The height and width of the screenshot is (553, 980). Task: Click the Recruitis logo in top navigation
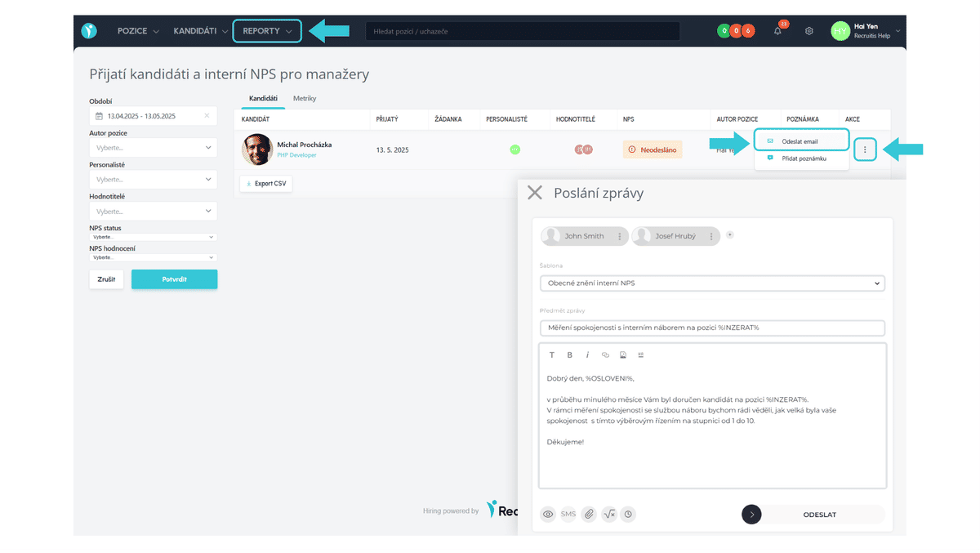click(89, 31)
